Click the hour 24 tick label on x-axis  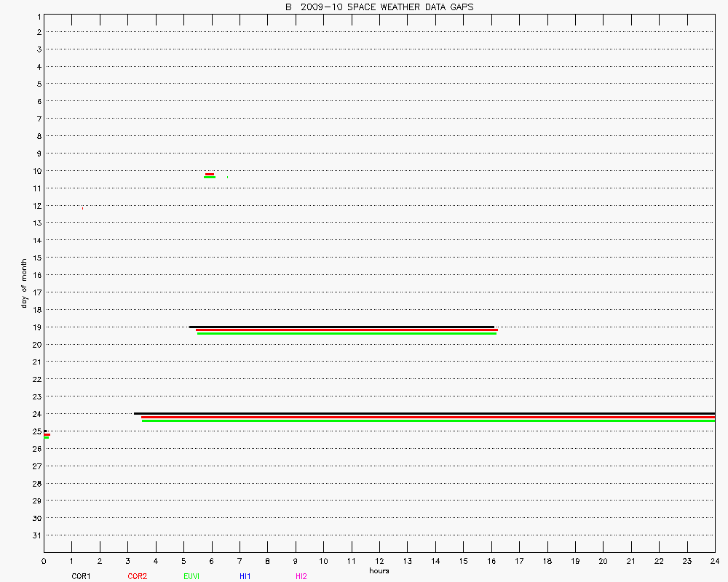(714, 562)
